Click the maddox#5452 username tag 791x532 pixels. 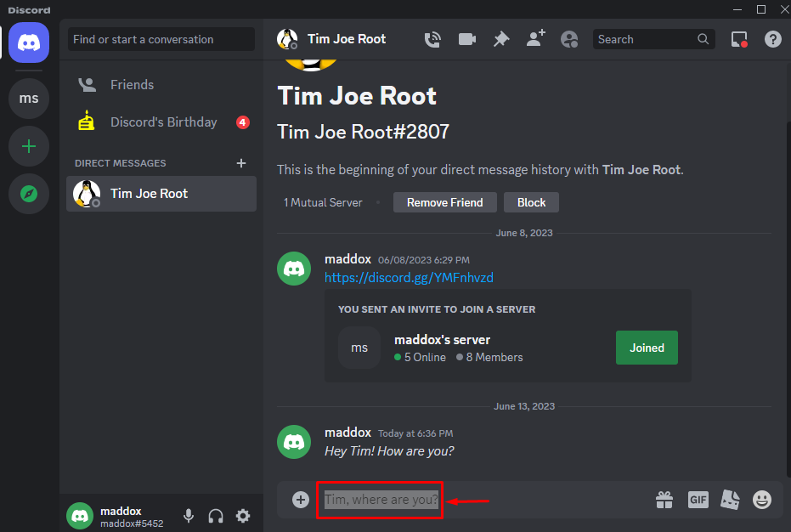132,524
